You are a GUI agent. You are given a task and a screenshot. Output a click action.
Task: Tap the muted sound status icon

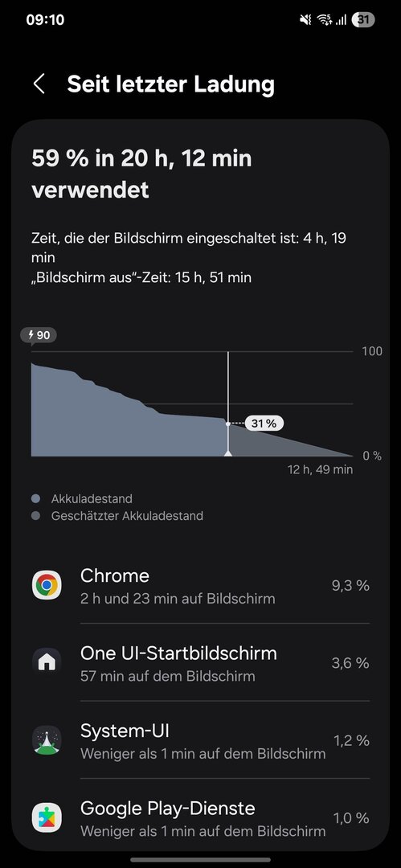point(305,20)
